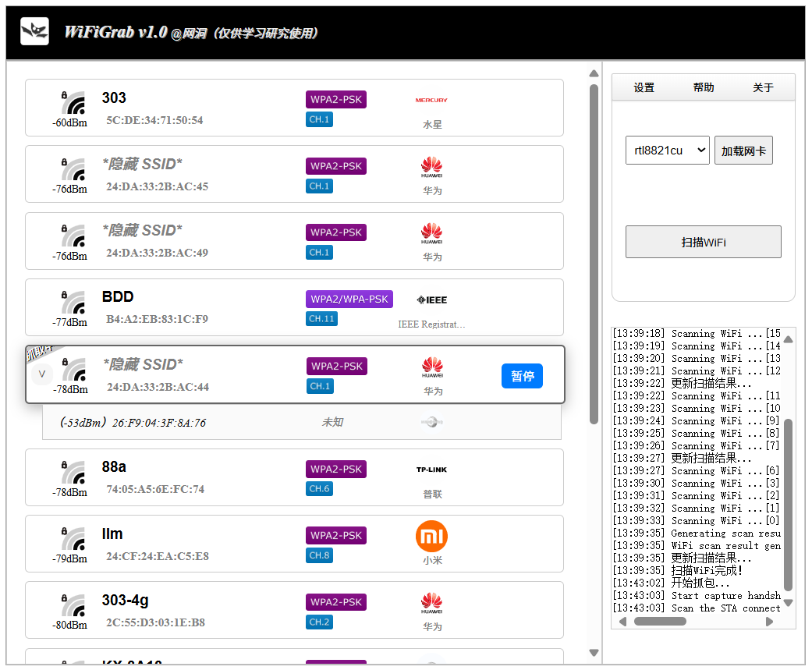
Task: Click the signal icon of network 303
Action: pos(73,102)
